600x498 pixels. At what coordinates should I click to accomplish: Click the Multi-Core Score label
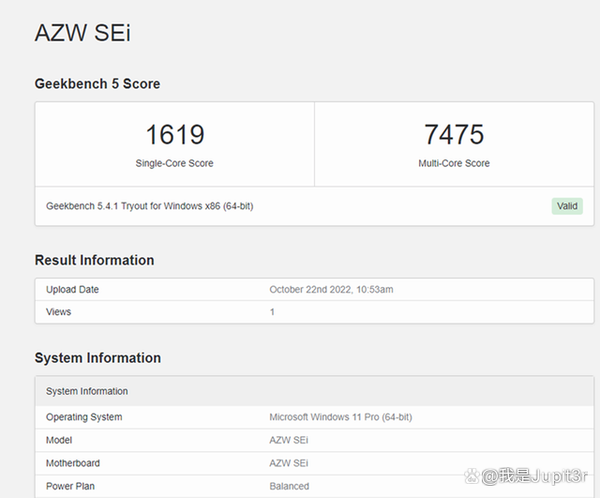(453, 163)
